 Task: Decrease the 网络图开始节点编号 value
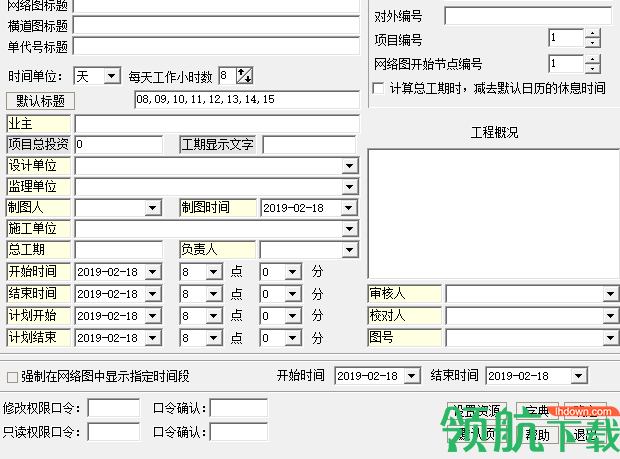tap(592, 68)
